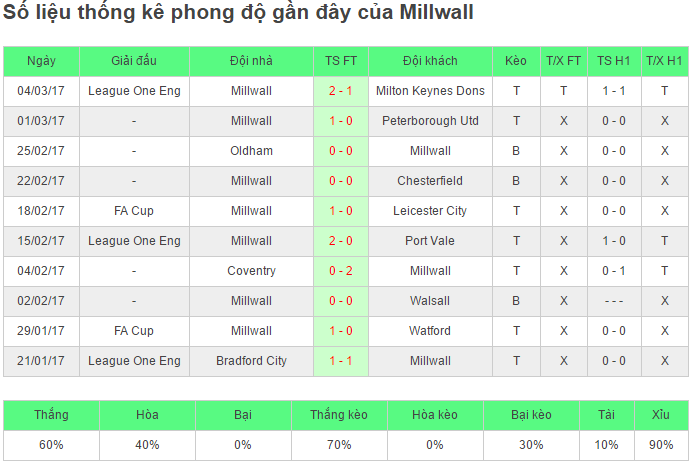Select the Oldham home team cell
Viewport: 694px width, 461px height.
(251, 151)
